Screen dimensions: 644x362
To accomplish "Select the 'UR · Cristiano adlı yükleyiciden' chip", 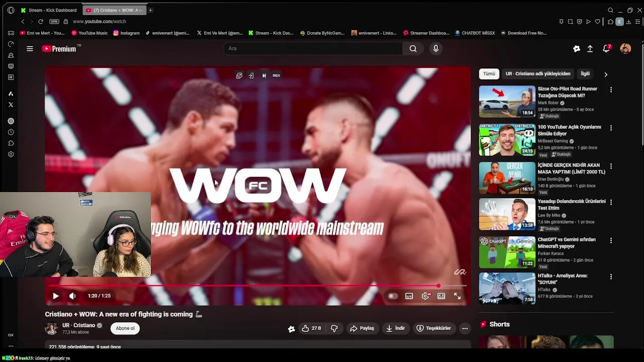I will [x=538, y=74].
